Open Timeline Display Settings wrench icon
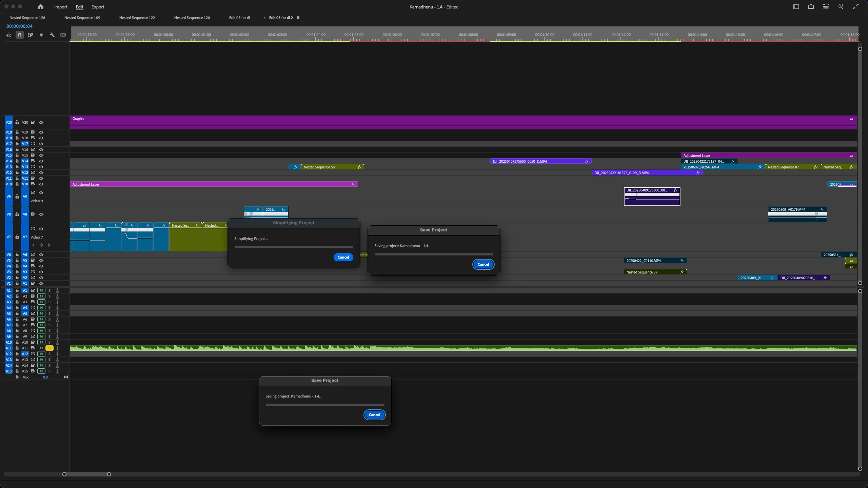This screenshot has height=488, width=868. click(52, 35)
